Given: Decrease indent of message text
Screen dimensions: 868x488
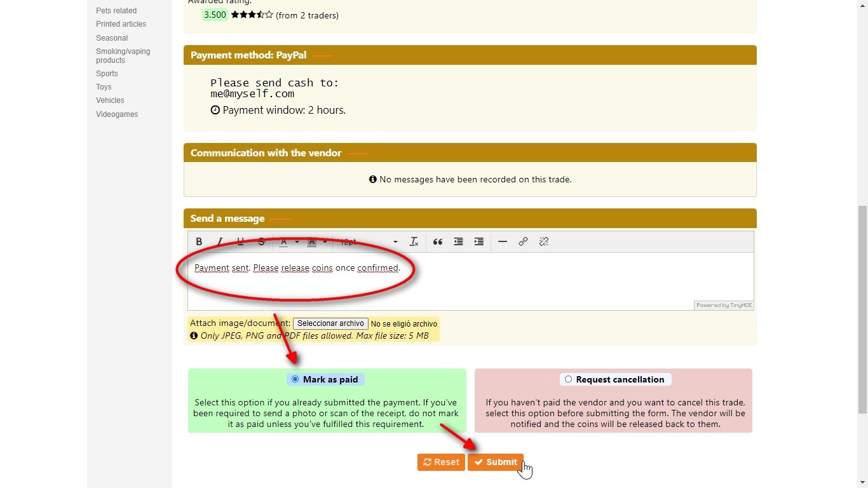Looking at the screenshot, I should pyautogui.click(x=458, y=241).
